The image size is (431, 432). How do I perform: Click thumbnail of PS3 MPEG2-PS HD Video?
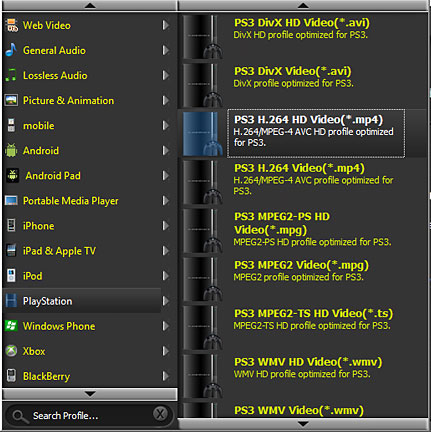[x=203, y=231]
